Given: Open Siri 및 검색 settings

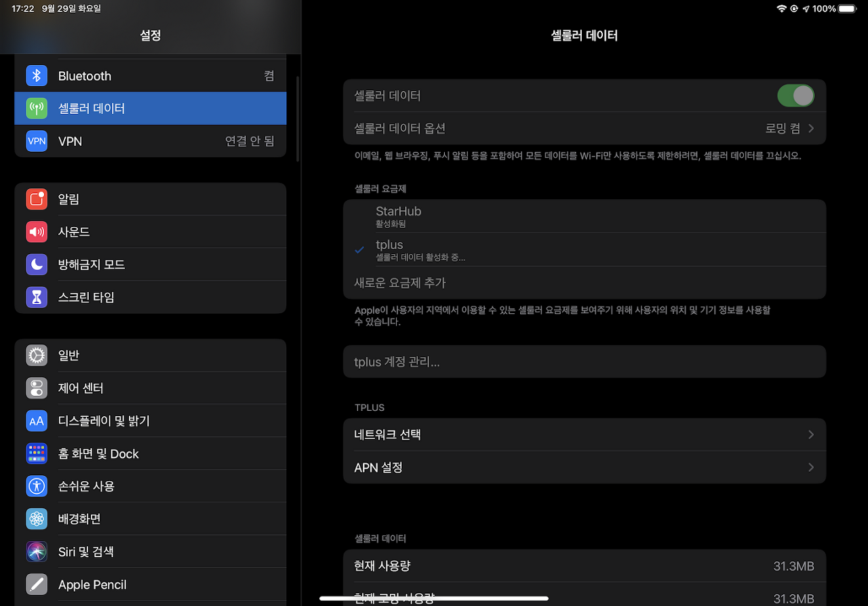Looking at the screenshot, I should click(x=151, y=552).
